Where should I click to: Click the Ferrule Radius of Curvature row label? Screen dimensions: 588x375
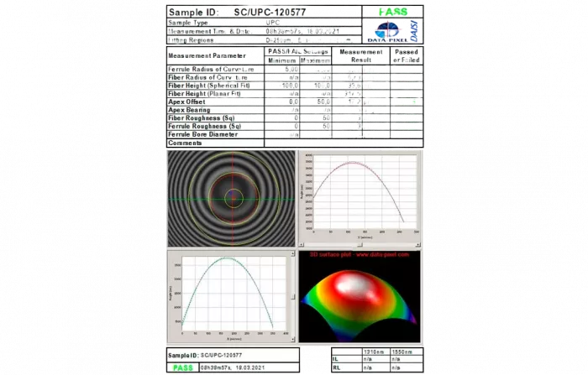[215, 69]
